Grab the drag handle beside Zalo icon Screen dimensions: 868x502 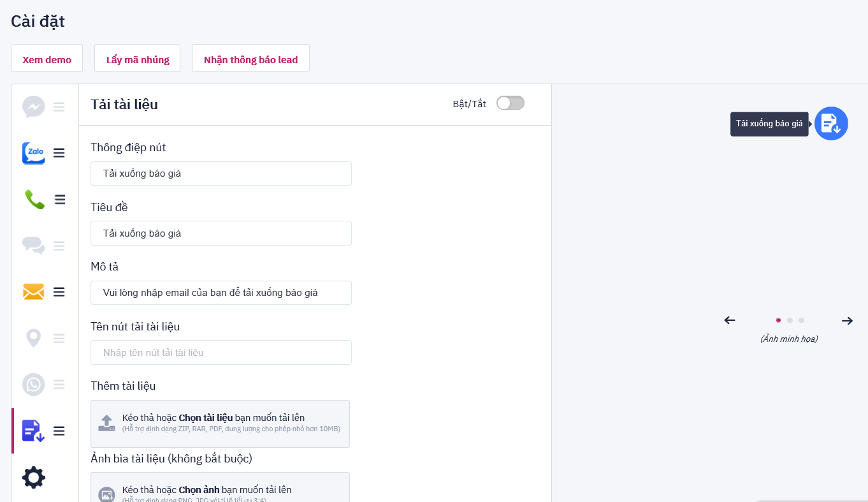coord(59,153)
